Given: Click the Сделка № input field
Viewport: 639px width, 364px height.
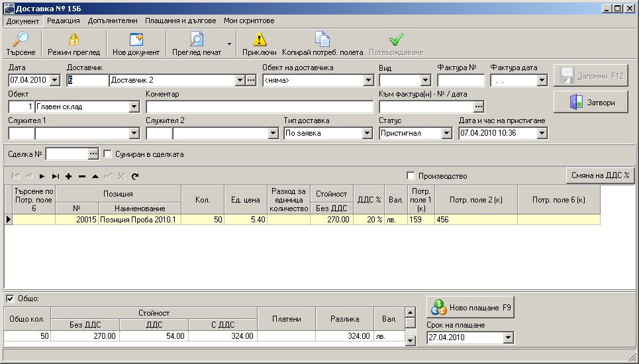Looking at the screenshot, I should coord(68,154).
